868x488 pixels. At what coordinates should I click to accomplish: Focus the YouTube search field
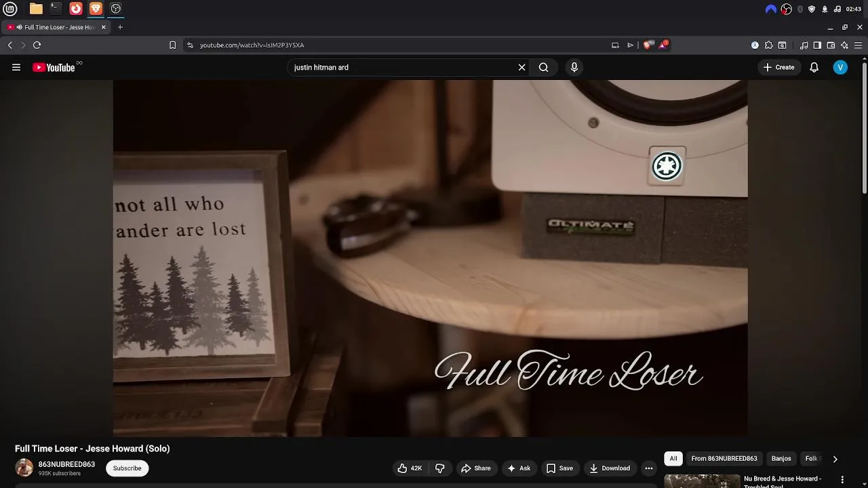(x=403, y=67)
